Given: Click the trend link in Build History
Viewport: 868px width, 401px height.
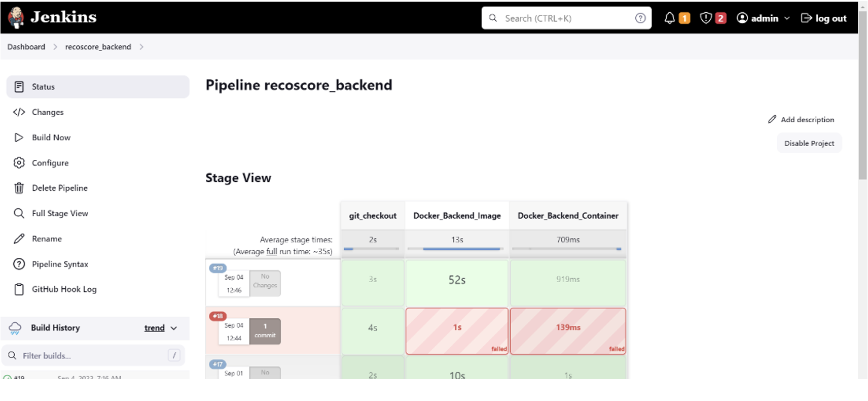Looking at the screenshot, I should [154, 328].
